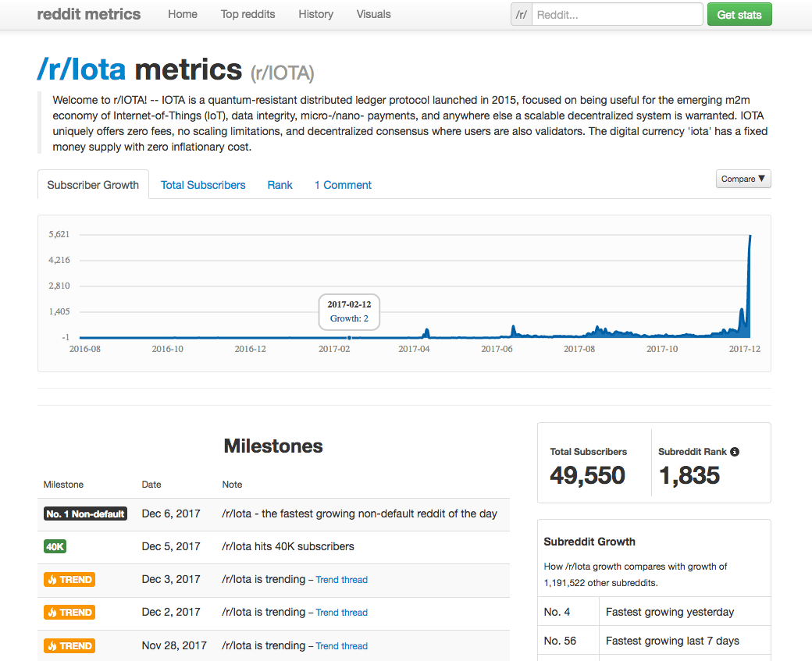Image resolution: width=812 pixels, height=661 pixels.
Task: Click the /r/ prefix in the search bar
Action: tap(520, 14)
